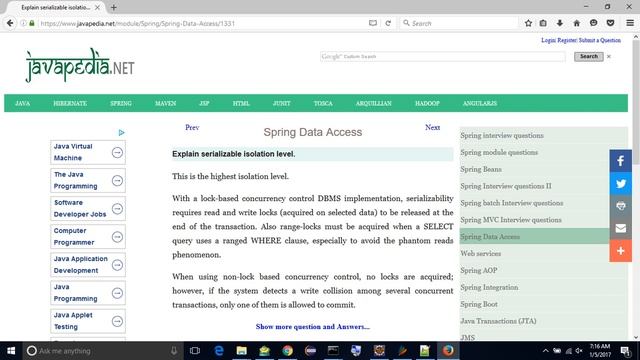Open the Windows Start menu

(11, 351)
